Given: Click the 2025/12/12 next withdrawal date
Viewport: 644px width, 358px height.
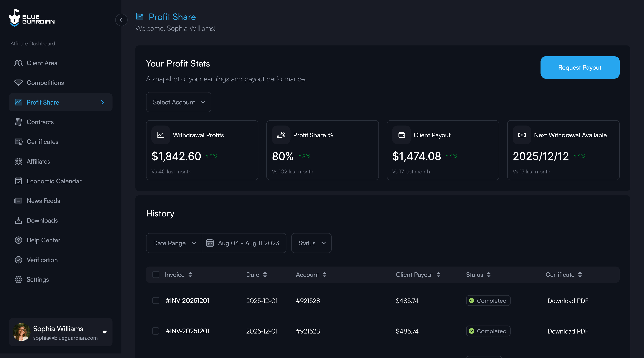Looking at the screenshot, I should (x=541, y=156).
